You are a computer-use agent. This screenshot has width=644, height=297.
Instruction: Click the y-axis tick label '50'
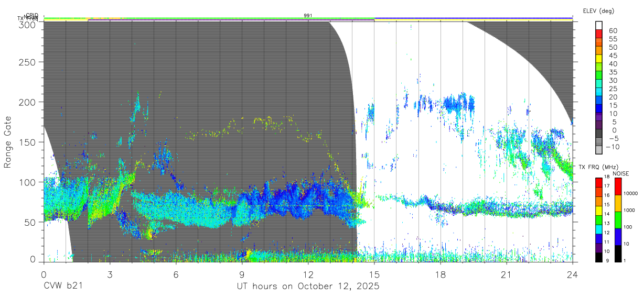pos(30,222)
